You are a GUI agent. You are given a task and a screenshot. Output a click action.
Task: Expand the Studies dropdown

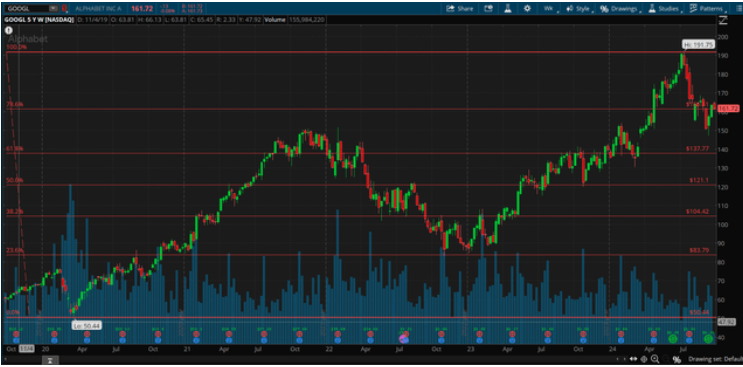click(x=666, y=9)
